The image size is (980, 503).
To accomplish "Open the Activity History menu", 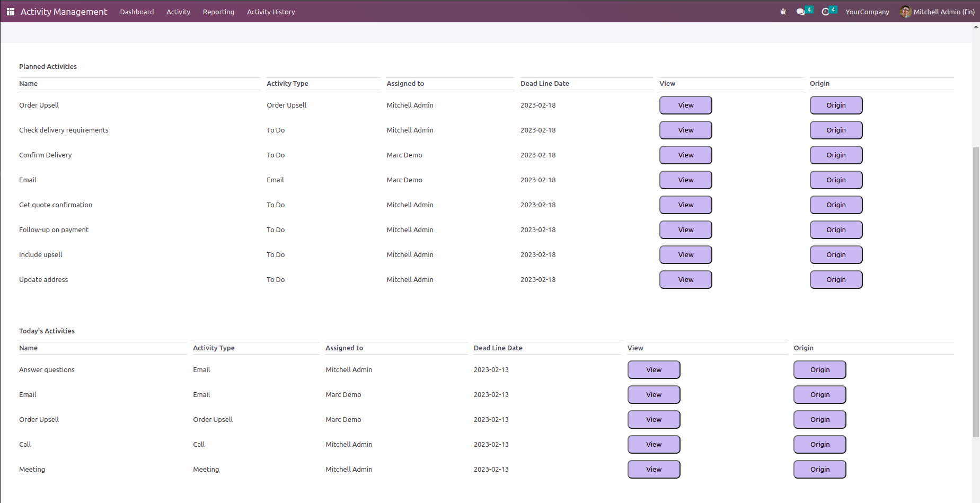I will tap(271, 12).
